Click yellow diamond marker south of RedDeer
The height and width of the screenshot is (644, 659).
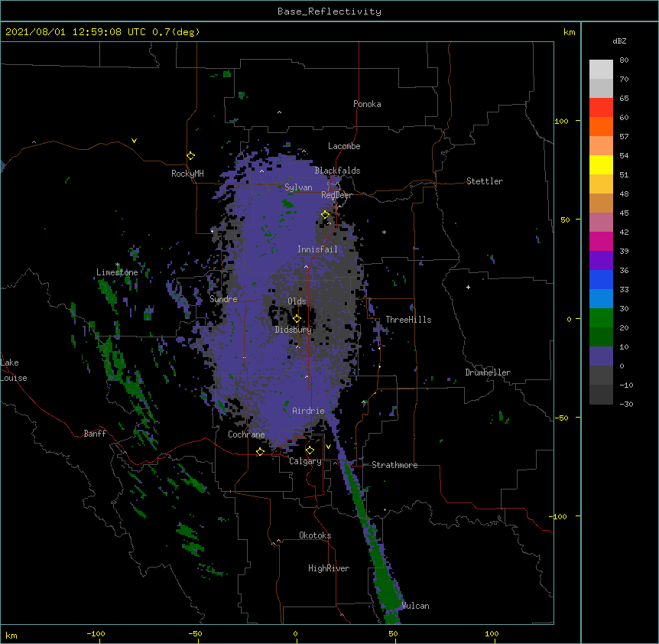tap(326, 215)
